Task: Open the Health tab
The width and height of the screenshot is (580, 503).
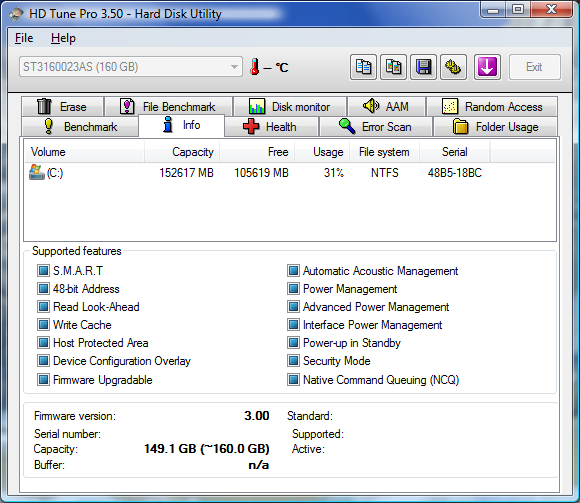Action: (271, 126)
